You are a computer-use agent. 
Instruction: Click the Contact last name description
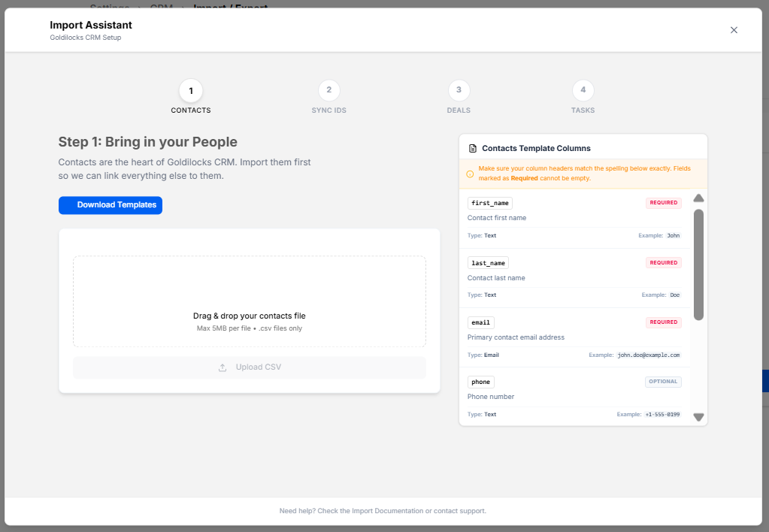point(496,278)
